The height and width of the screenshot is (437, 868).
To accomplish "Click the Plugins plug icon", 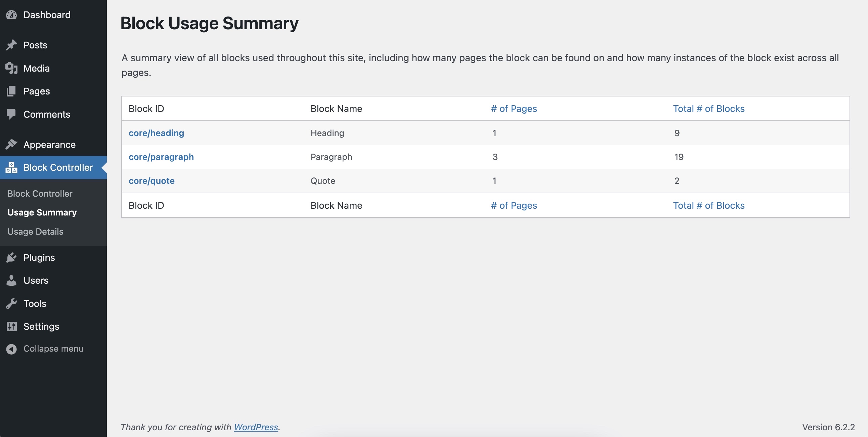I will click(x=11, y=257).
